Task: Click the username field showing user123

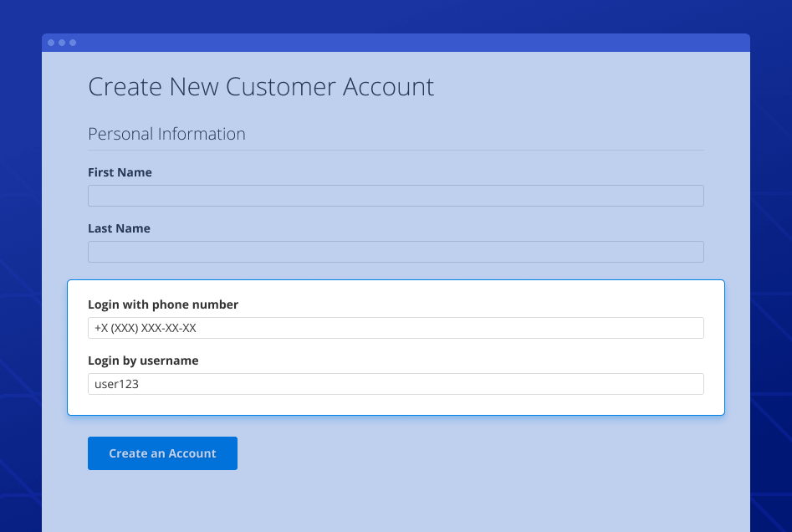Action: 395,384
